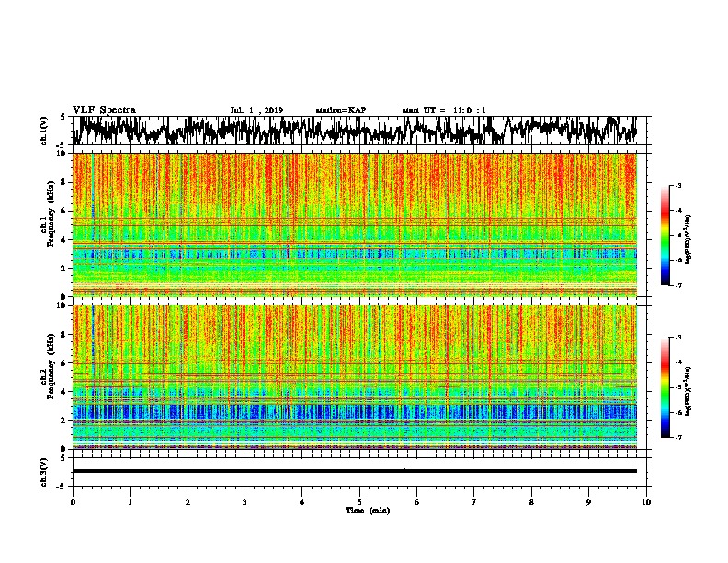Click the ch.2 color scale bar
This screenshot has height=563, width=728.
[x=665, y=387]
